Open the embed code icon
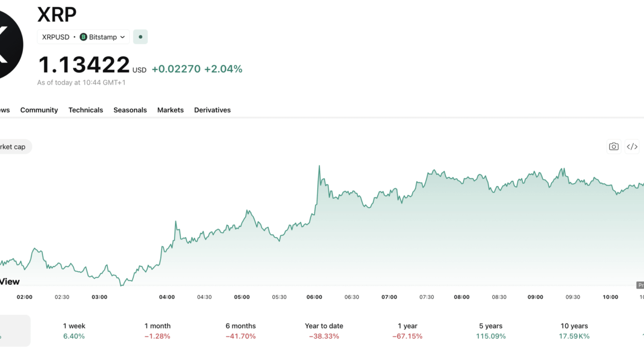The image size is (644, 348). pos(632,147)
